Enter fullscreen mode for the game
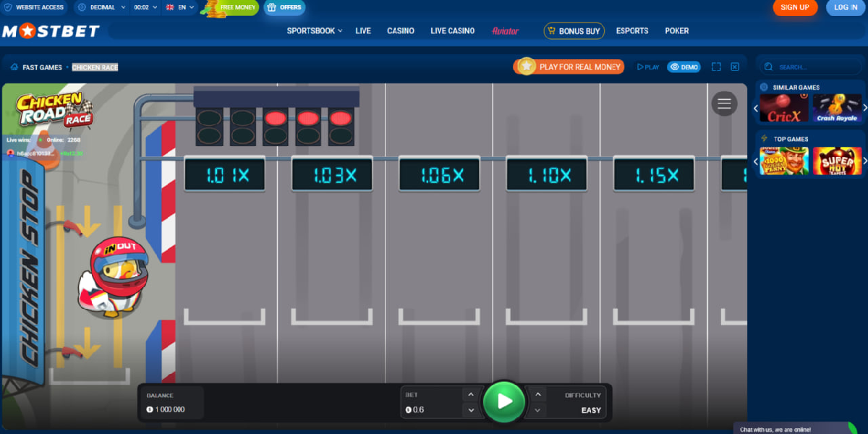 point(716,67)
